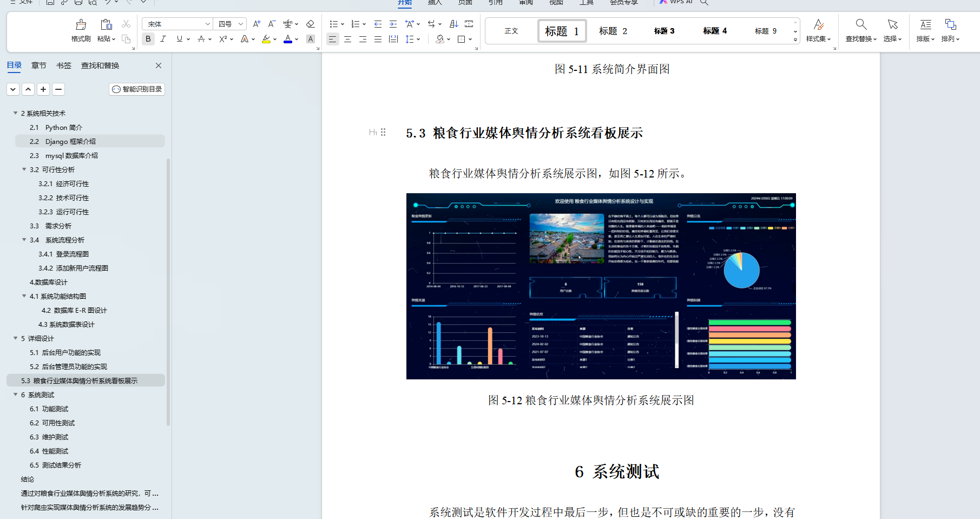This screenshot has width=980, height=519.
Task: Open the font size 四号 dropdown
Action: click(241, 24)
